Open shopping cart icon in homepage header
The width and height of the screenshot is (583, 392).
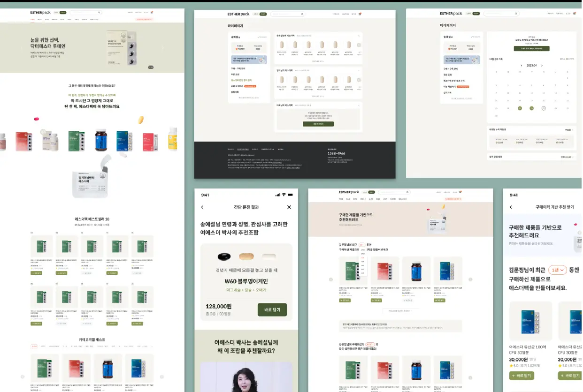152,13
